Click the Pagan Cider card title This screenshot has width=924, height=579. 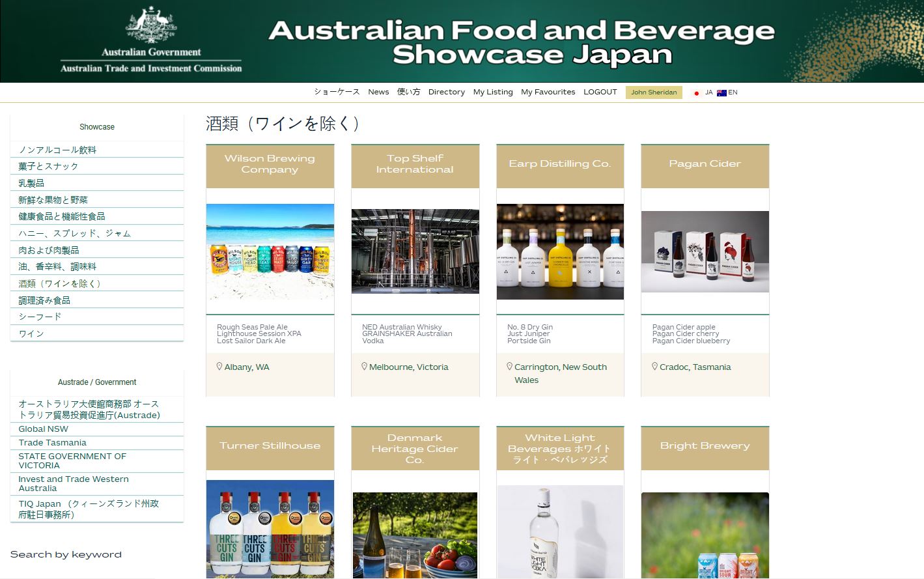tap(705, 163)
